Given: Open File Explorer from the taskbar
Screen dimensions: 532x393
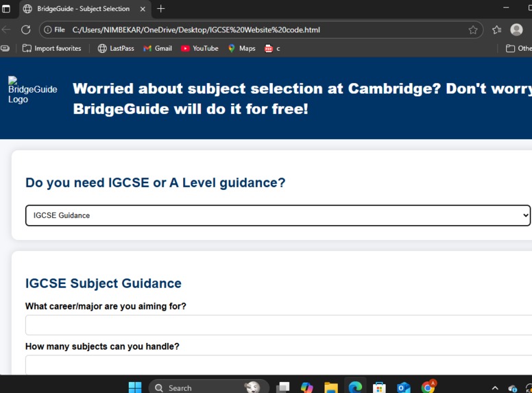Looking at the screenshot, I should 331,388.
